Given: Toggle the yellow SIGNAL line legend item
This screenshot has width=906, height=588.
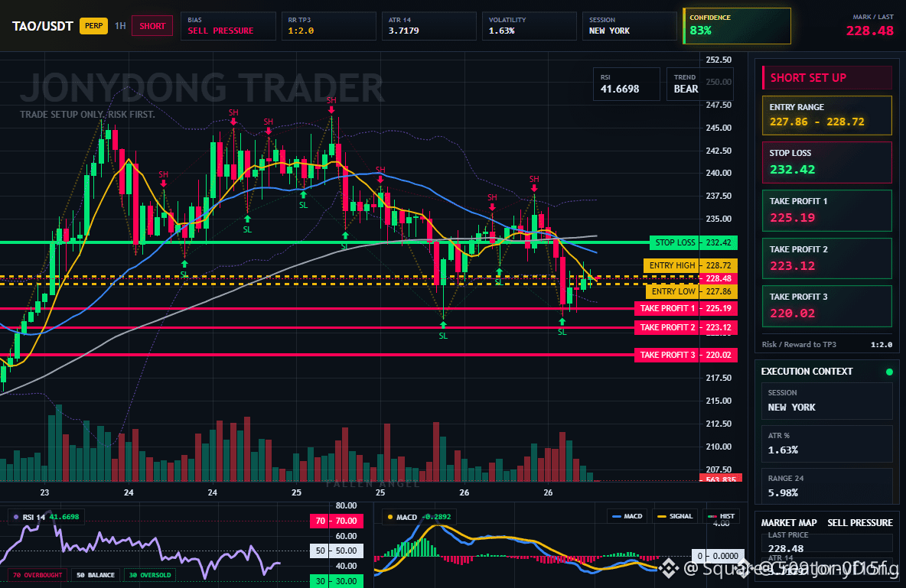Looking at the screenshot, I should coord(675,516).
